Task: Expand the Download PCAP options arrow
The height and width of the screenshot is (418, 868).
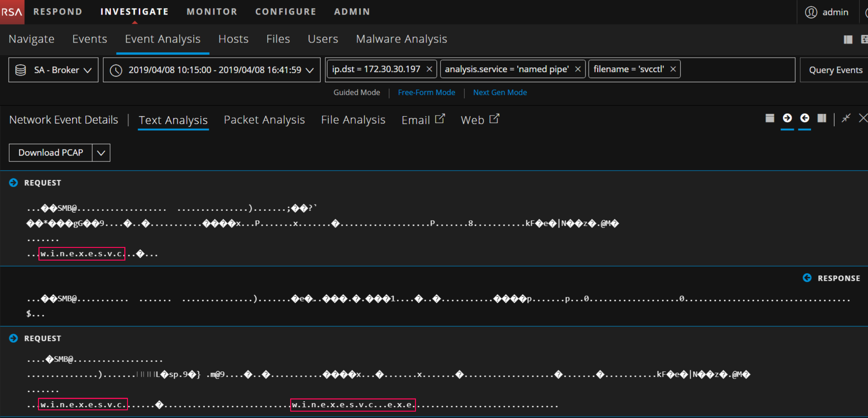Action: coord(101,153)
